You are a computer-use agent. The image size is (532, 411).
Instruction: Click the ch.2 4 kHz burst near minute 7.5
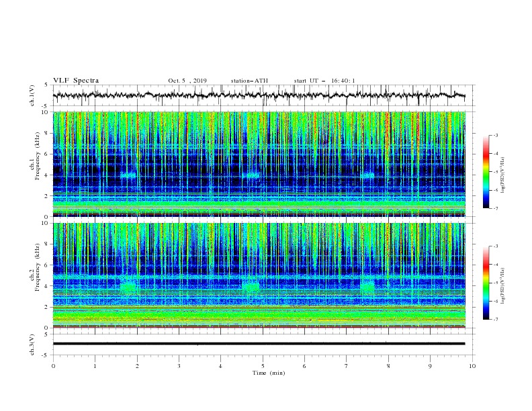click(367, 286)
